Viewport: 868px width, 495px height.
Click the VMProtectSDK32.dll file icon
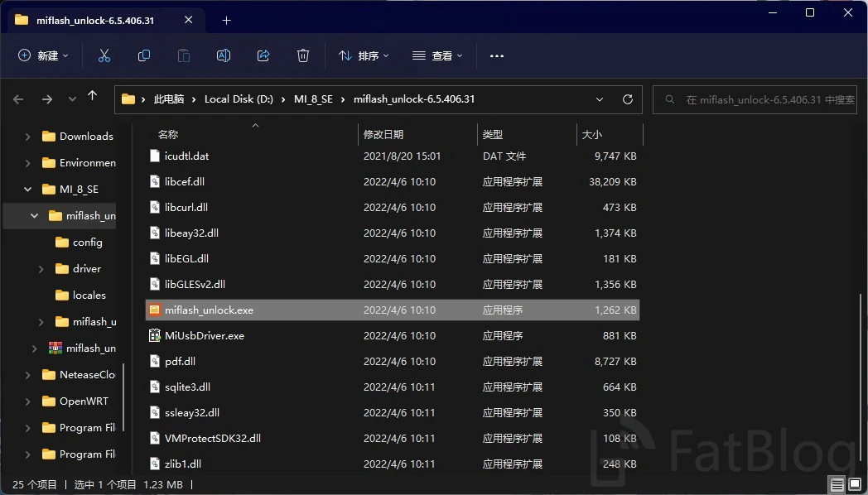[x=155, y=438]
